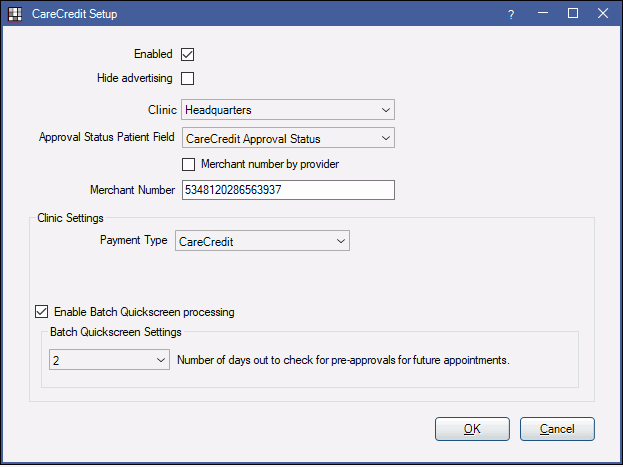Click the Merchant number by provider label
Viewport: 623px width, 467px height.
point(270,164)
